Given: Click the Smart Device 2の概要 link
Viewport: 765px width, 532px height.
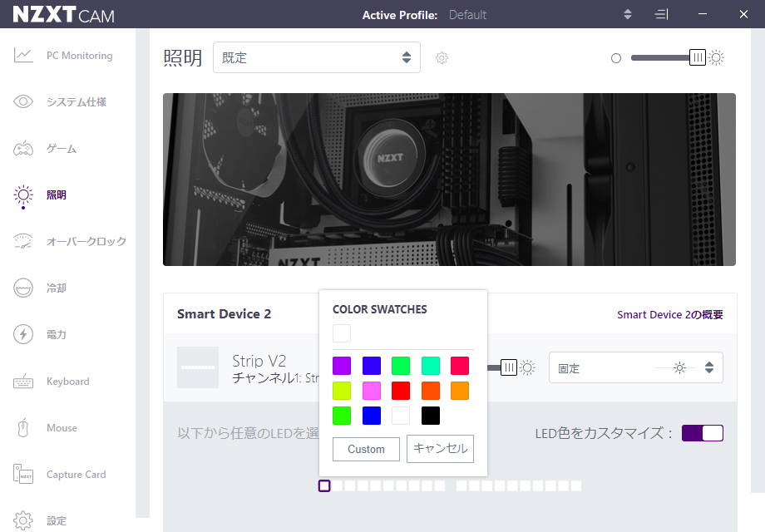Looking at the screenshot, I should (669, 315).
